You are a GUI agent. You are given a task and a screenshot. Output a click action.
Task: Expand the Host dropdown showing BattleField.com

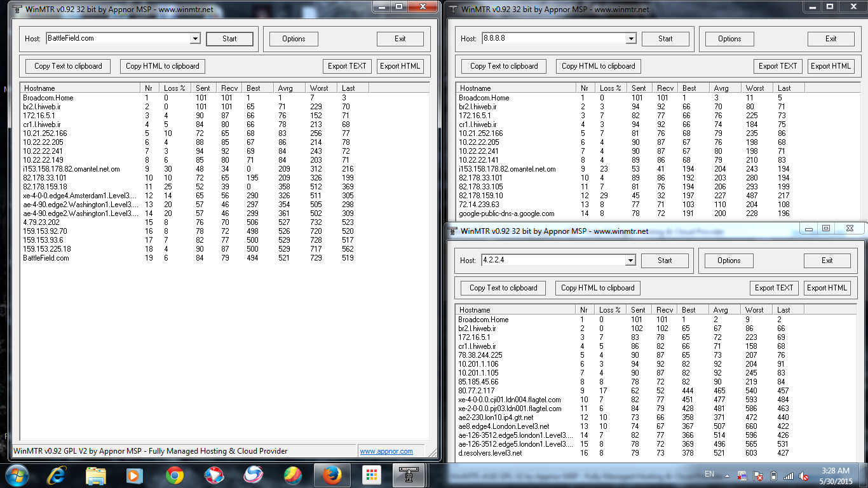195,39
